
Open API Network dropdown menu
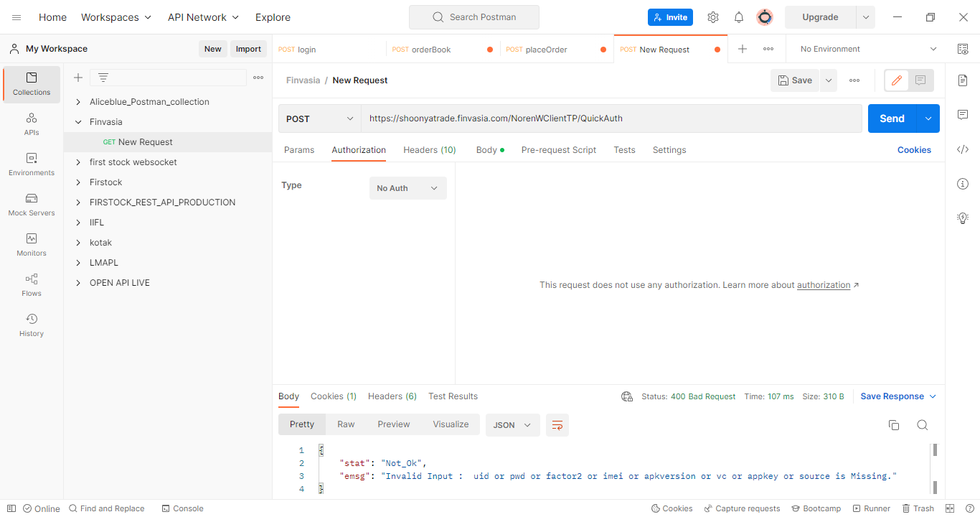203,17
